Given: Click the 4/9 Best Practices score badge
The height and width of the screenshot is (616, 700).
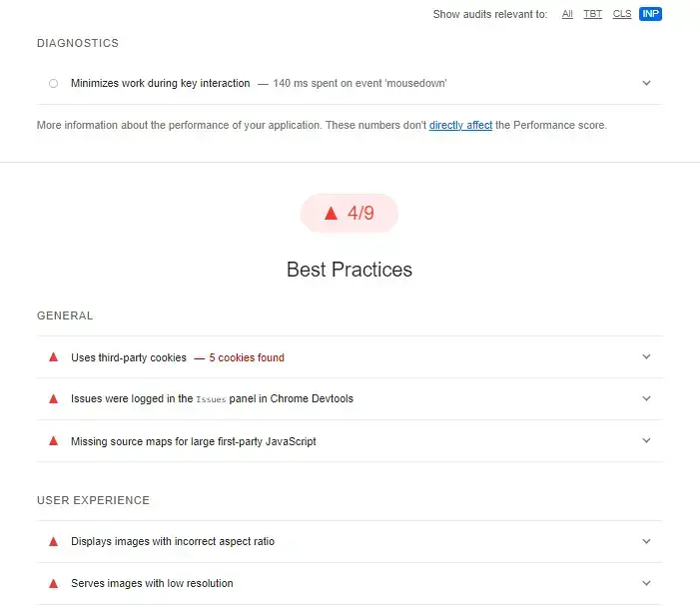Looking at the screenshot, I should tap(349, 213).
